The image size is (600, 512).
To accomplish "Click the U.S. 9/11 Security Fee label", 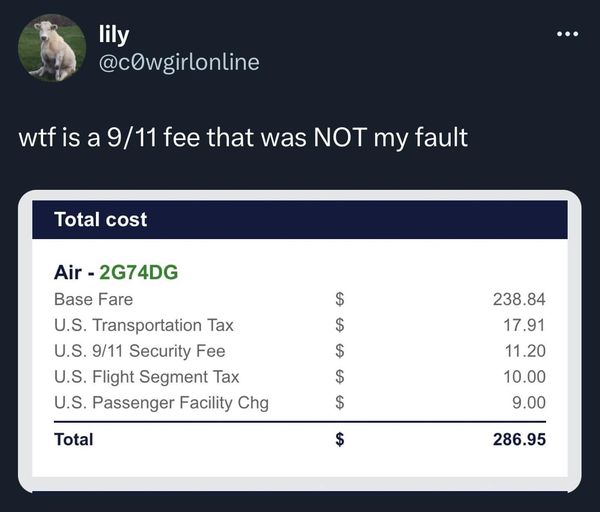I will click(140, 351).
